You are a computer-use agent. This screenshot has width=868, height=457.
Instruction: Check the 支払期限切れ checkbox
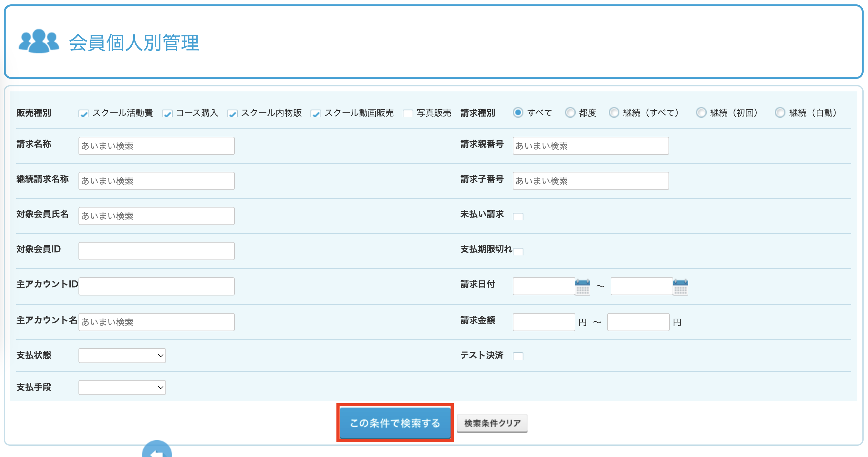click(518, 252)
